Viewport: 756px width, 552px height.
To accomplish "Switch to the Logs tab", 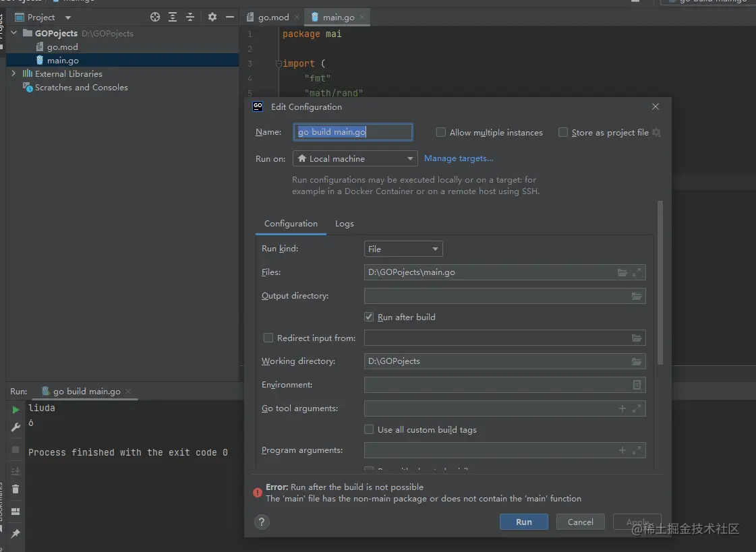I will [344, 224].
